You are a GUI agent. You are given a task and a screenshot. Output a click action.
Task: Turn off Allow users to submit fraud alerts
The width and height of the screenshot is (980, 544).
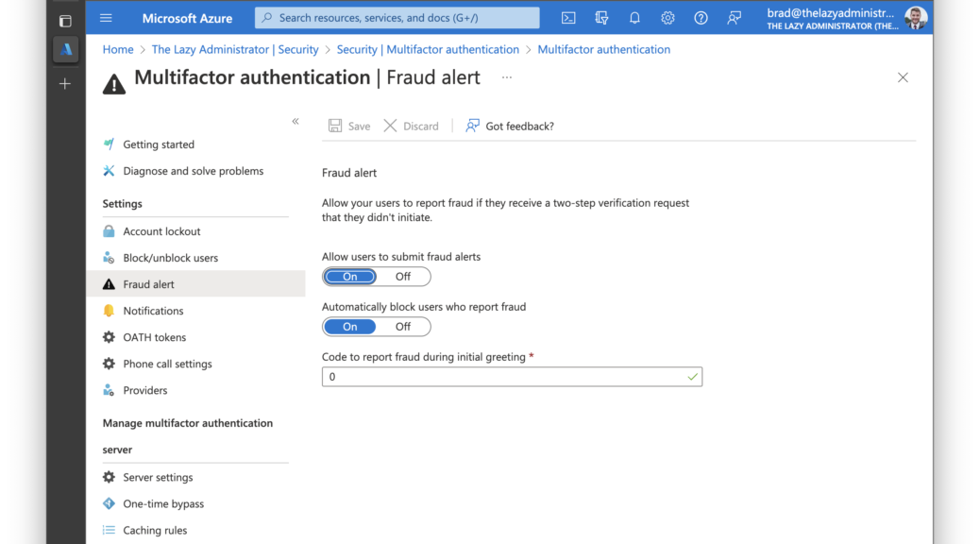[x=403, y=277]
